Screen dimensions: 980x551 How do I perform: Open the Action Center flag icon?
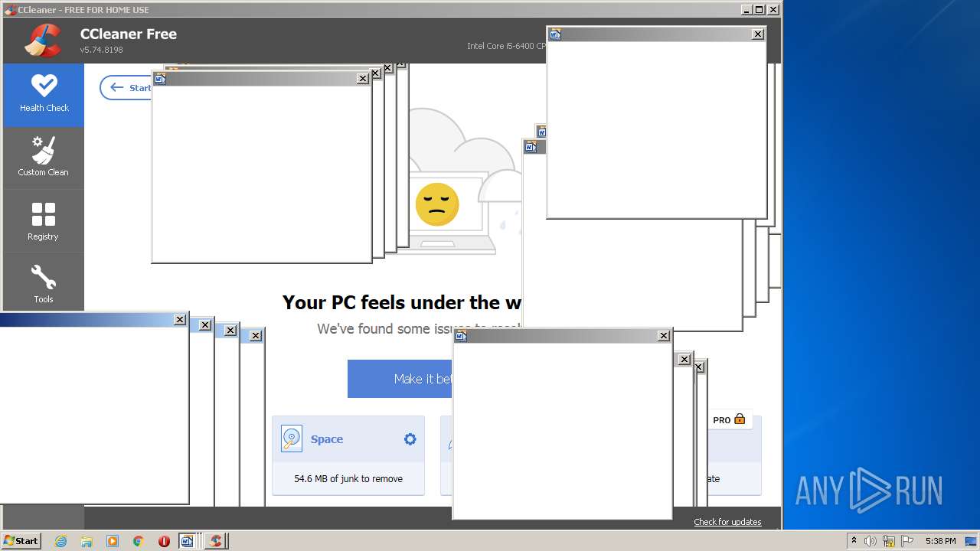(x=907, y=541)
